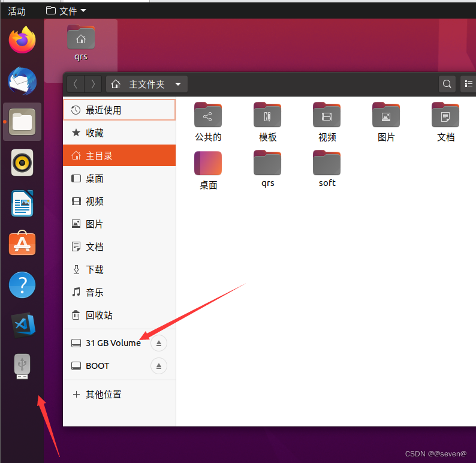Go back using the left arrow
The image size is (476, 463).
(76, 84)
